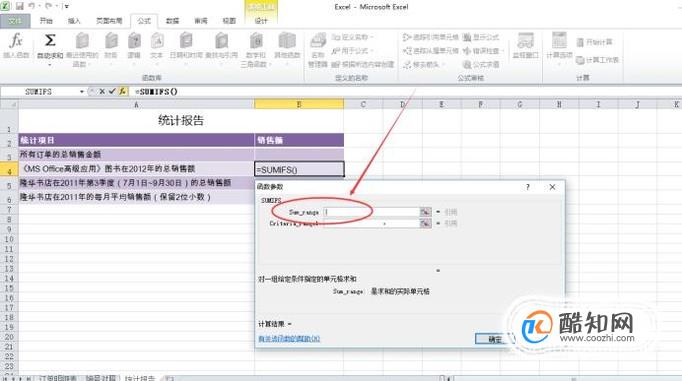
Task: Click title cell '统计报告'
Action: click(x=181, y=120)
